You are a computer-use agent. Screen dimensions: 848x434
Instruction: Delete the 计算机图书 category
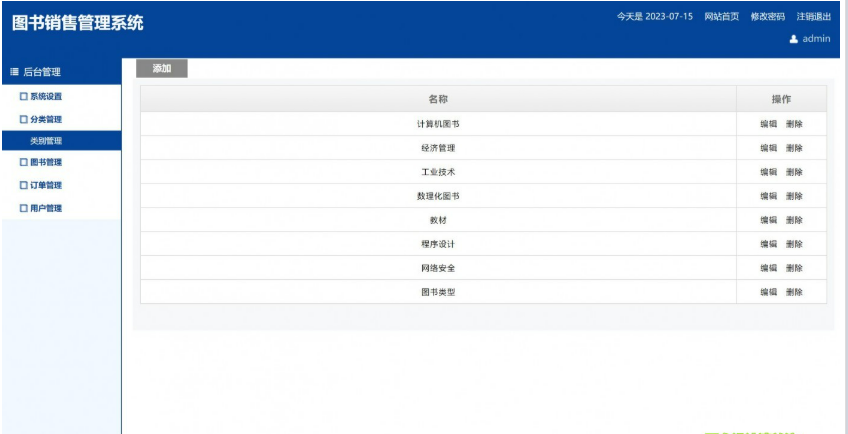794,124
